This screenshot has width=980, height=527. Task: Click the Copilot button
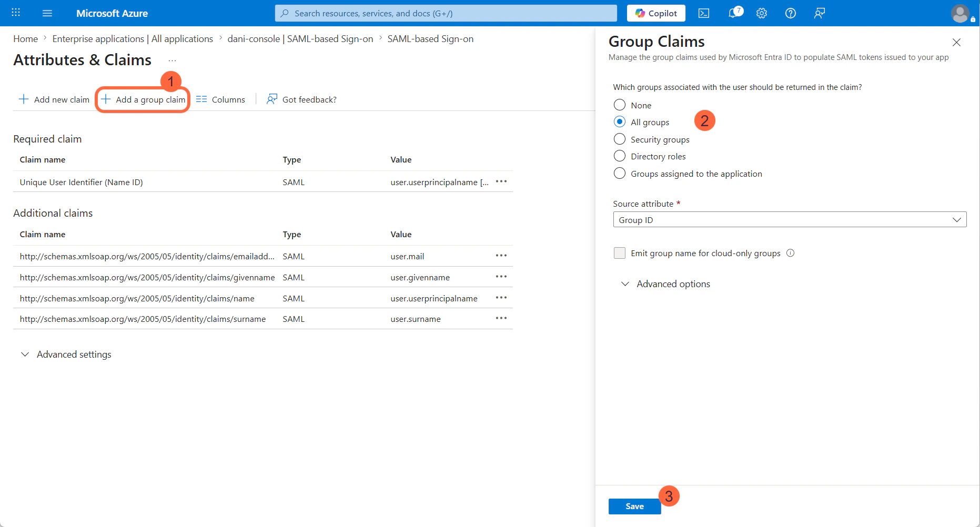click(656, 13)
